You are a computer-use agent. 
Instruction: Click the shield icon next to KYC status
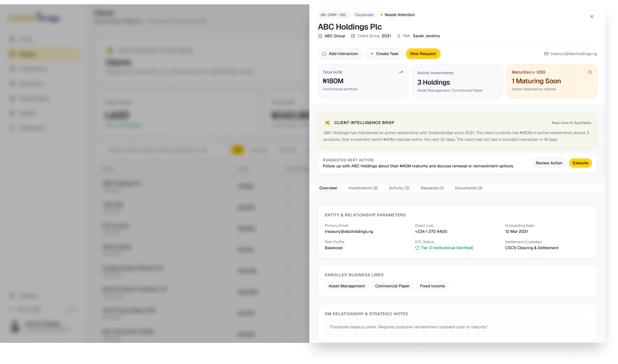[x=417, y=248]
